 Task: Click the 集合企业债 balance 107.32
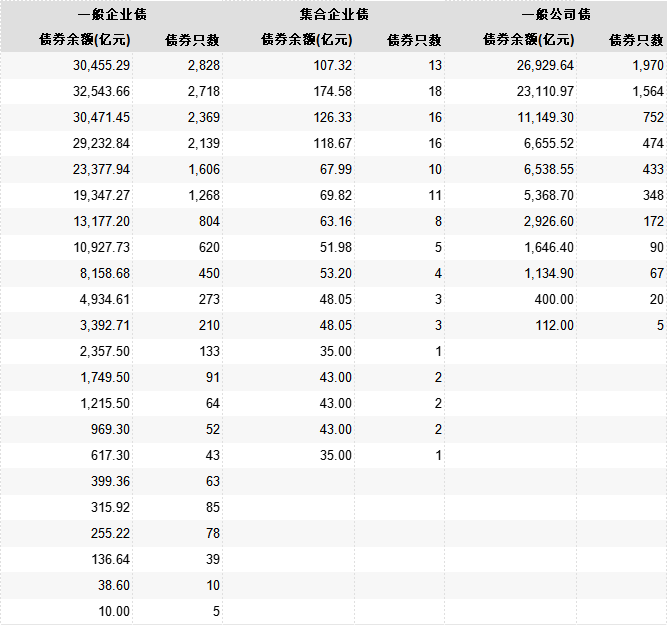click(333, 66)
